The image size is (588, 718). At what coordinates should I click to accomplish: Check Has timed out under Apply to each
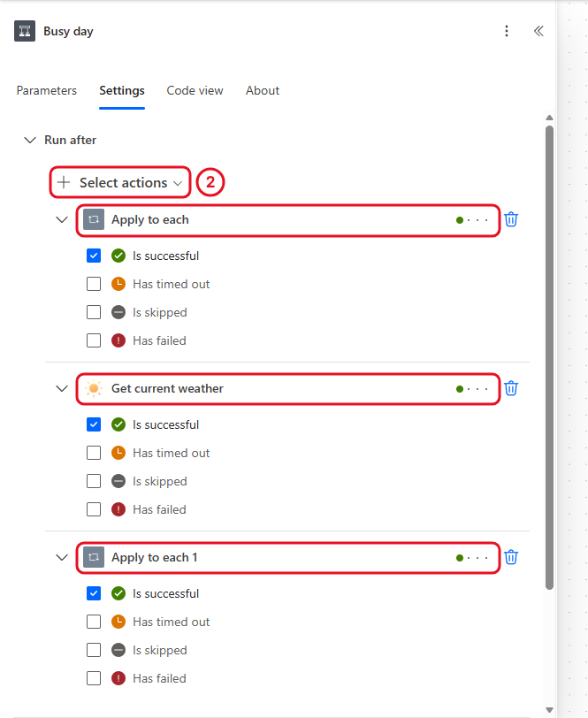(x=94, y=284)
